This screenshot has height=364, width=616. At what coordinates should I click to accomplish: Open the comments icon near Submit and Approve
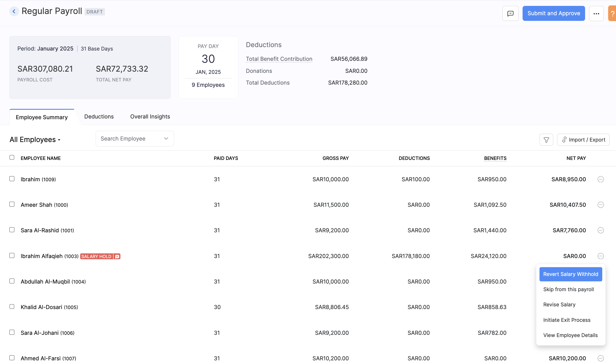click(510, 13)
